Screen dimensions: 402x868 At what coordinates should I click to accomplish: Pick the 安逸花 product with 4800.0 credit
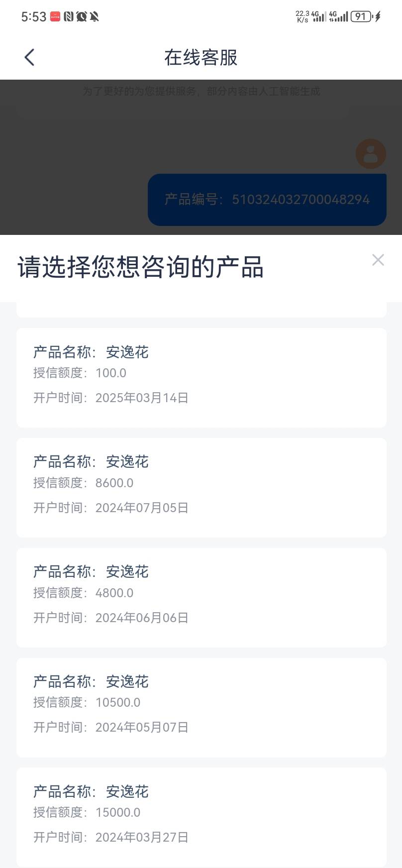click(201, 597)
